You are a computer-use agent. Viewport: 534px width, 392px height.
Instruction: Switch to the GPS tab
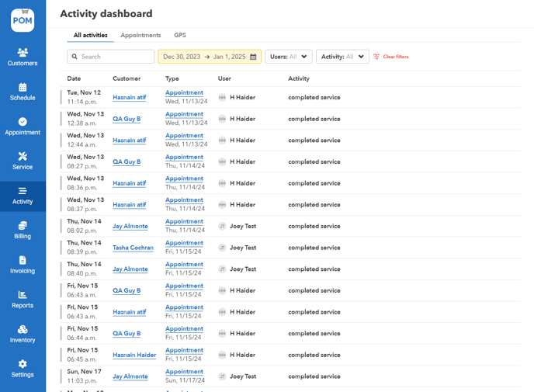point(180,35)
